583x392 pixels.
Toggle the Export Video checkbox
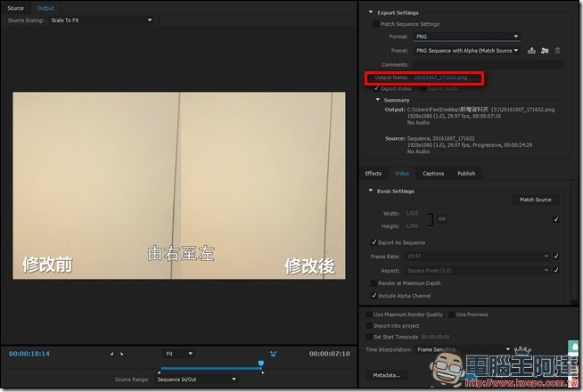tap(376, 88)
